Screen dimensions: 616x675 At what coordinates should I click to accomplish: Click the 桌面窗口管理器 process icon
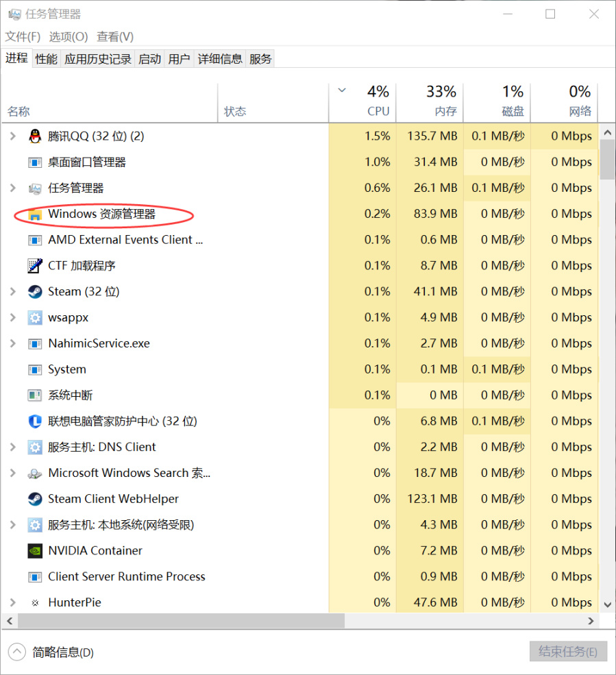tap(35, 162)
